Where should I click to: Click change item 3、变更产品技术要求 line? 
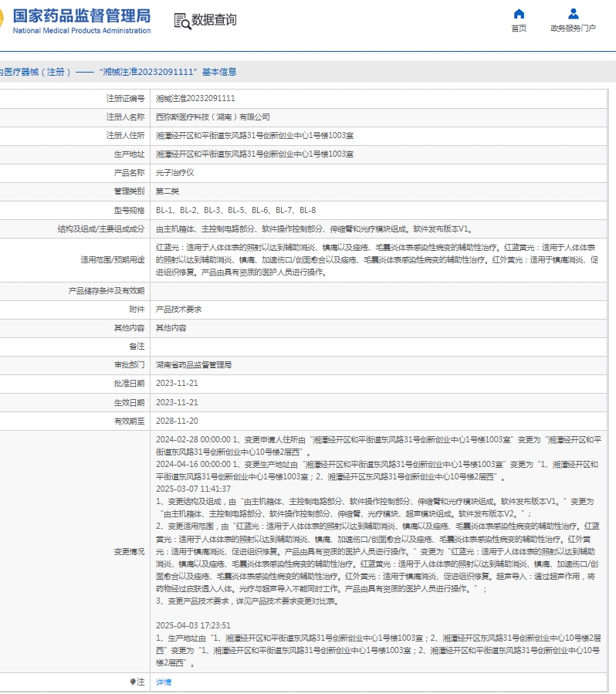tap(247, 601)
